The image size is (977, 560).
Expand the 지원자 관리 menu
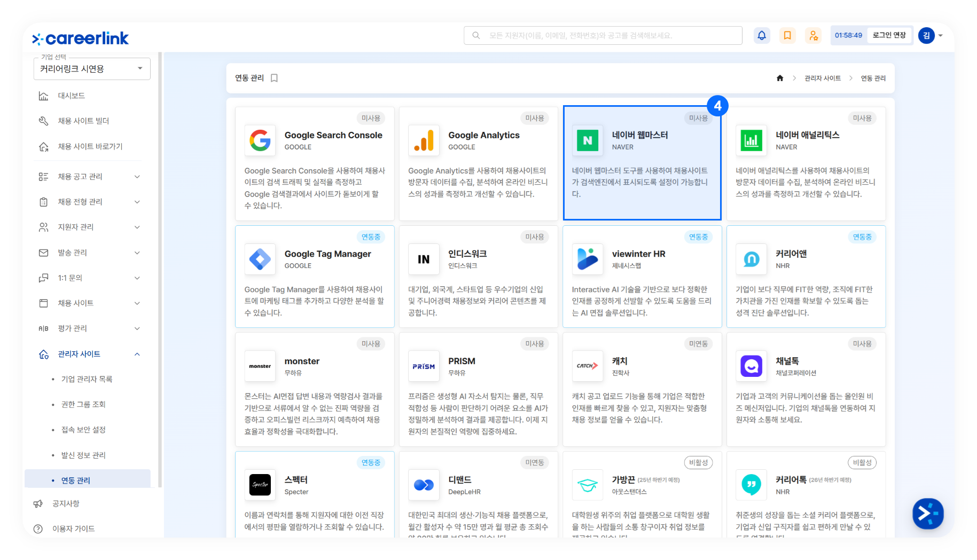pyautogui.click(x=137, y=227)
